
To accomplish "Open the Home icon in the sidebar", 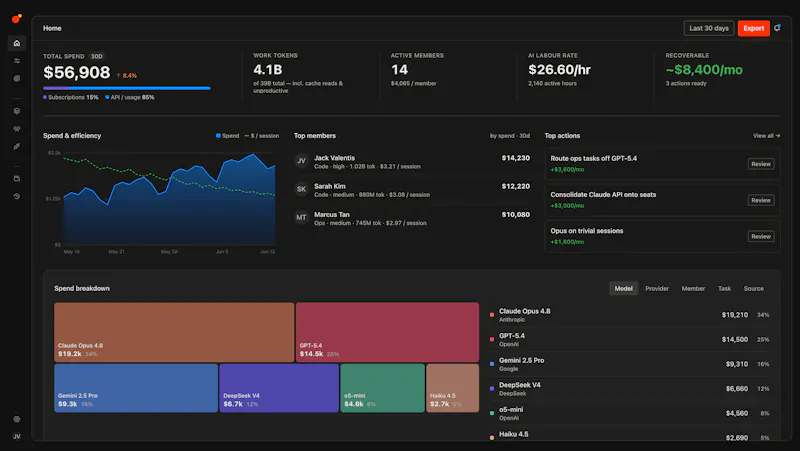I will [17, 43].
